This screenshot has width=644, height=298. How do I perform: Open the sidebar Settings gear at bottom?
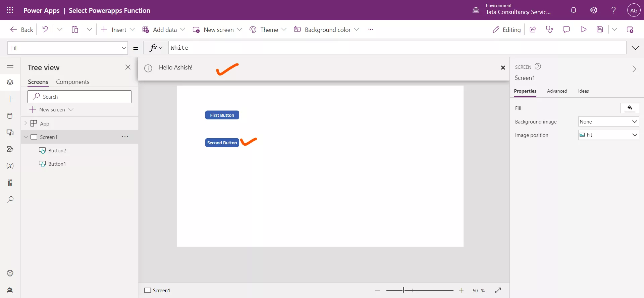(10, 273)
